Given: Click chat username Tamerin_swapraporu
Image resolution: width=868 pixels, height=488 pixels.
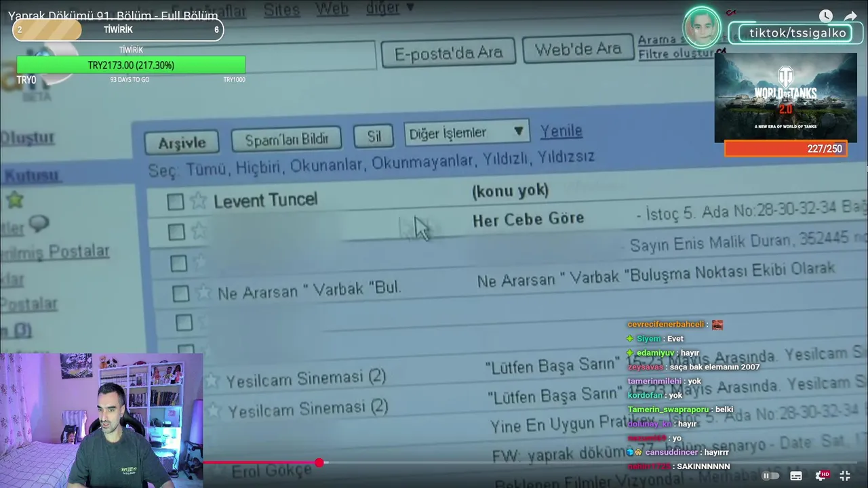Looking at the screenshot, I should click(x=668, y=409).
